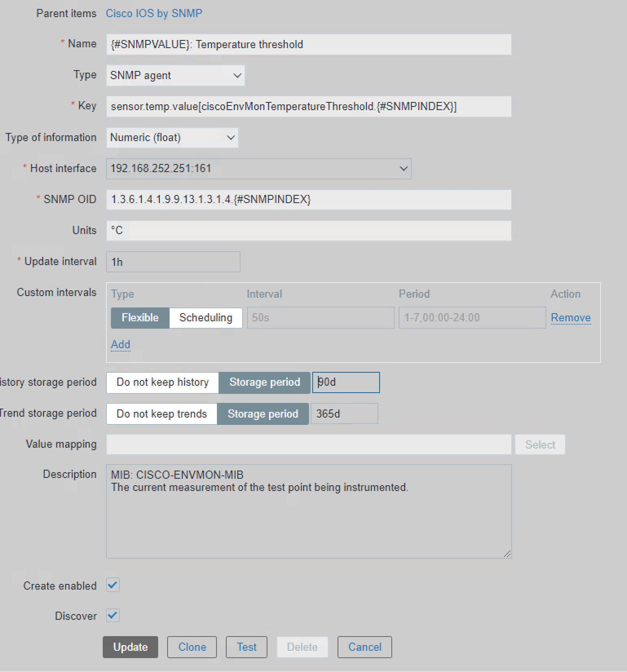Viewport: 627px width, 672px height.
Task: Open the Host interface dropdown
Action: pos(258,169)
